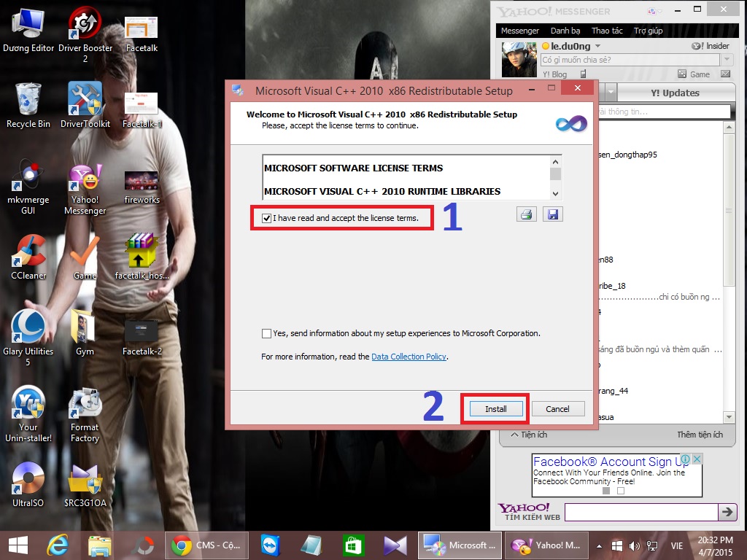Select the Format Factory desktop icon
The width and height of the screenshot is (747, 560).
[x=85, y=415]
